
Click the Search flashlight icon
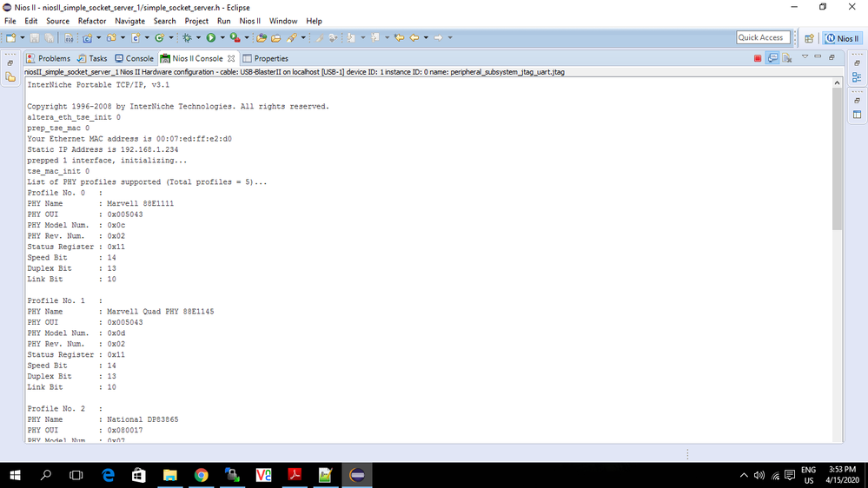coord(292,37)
